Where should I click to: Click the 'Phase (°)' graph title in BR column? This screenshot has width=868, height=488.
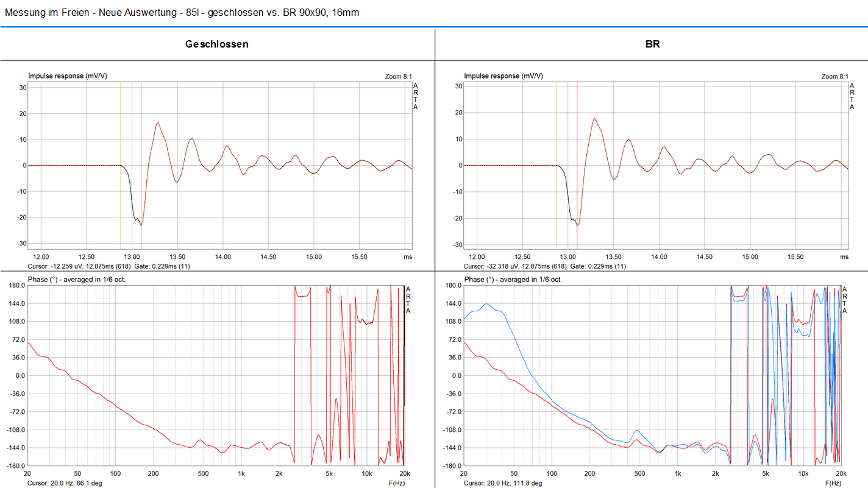513,279
